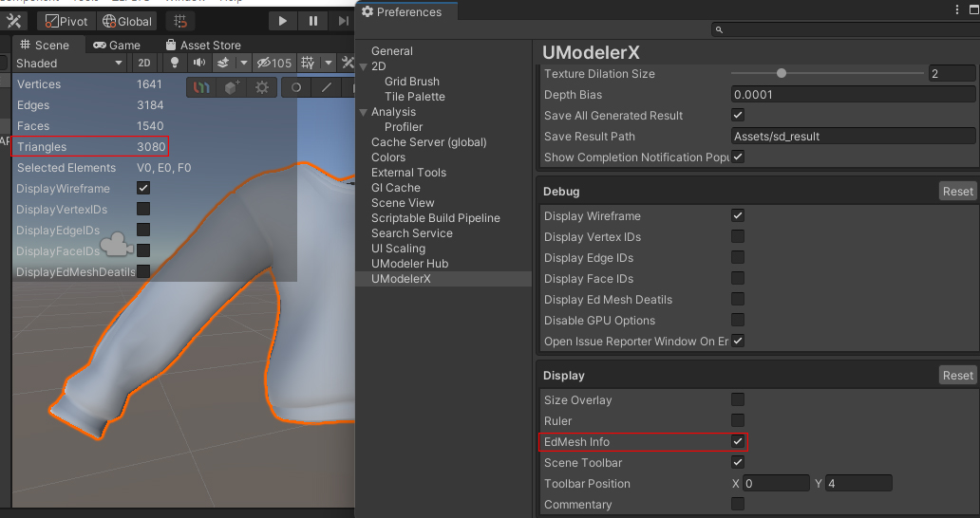
Task: Click the Preferences search field
Action: [844, 29]
